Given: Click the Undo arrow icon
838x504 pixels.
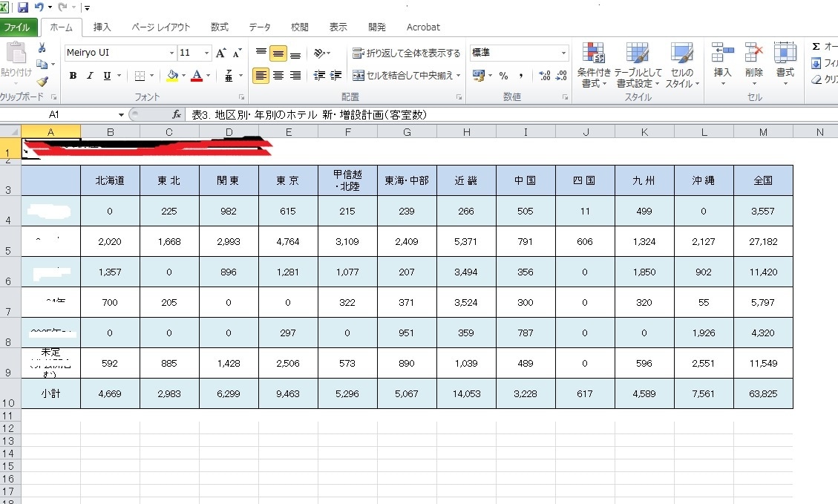Looking at the screenshot, I should [39, 7].
